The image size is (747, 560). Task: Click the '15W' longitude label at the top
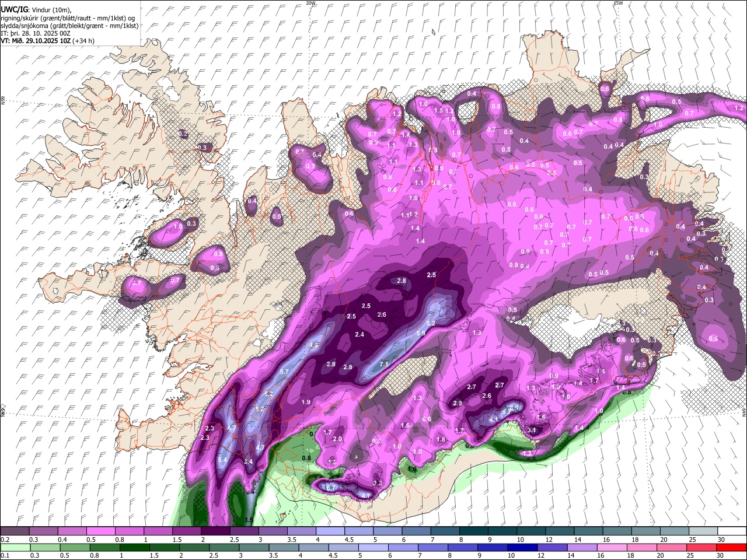click(618, 3)
